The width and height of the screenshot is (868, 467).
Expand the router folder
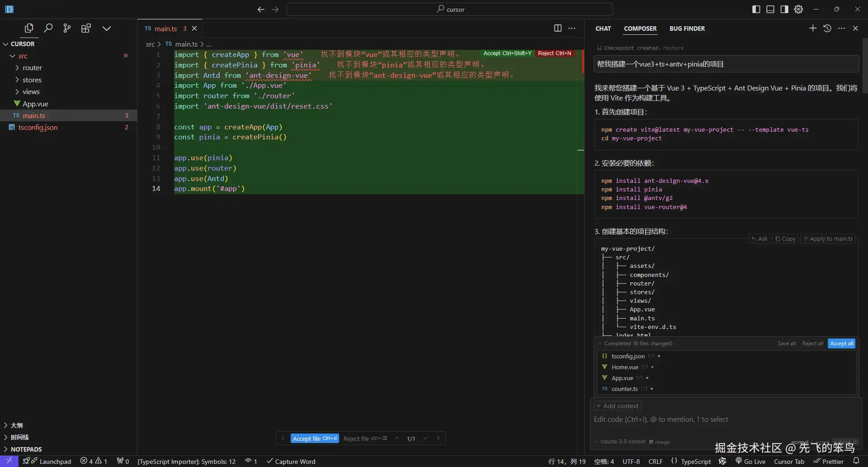(32, 68)
